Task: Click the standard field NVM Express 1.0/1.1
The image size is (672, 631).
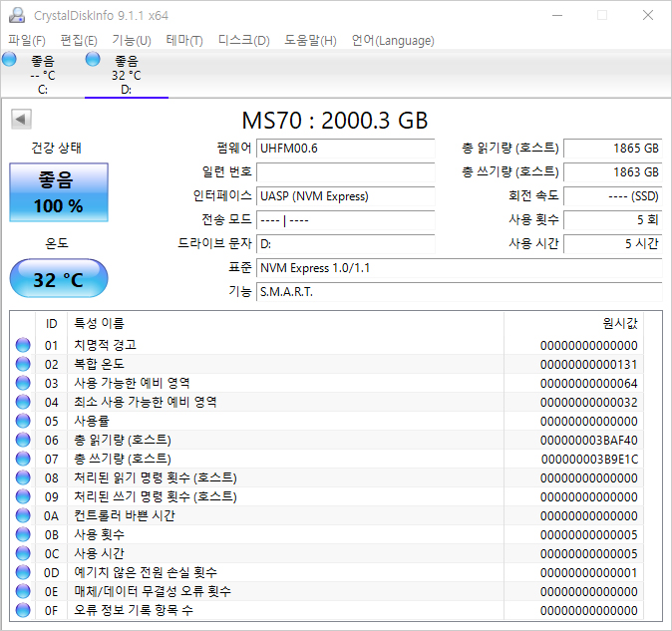Action: pos(460,268)
